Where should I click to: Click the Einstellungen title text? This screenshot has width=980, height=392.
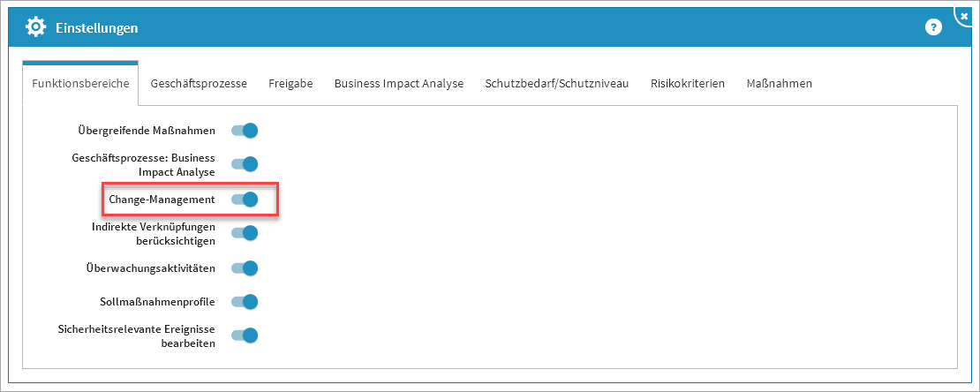[x=96, y=28]
